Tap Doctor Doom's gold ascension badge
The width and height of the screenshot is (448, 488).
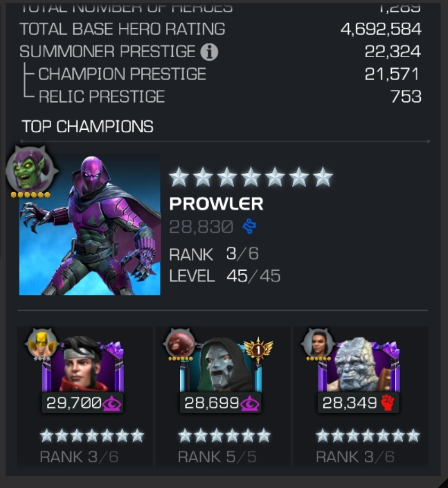click(258, 350)
